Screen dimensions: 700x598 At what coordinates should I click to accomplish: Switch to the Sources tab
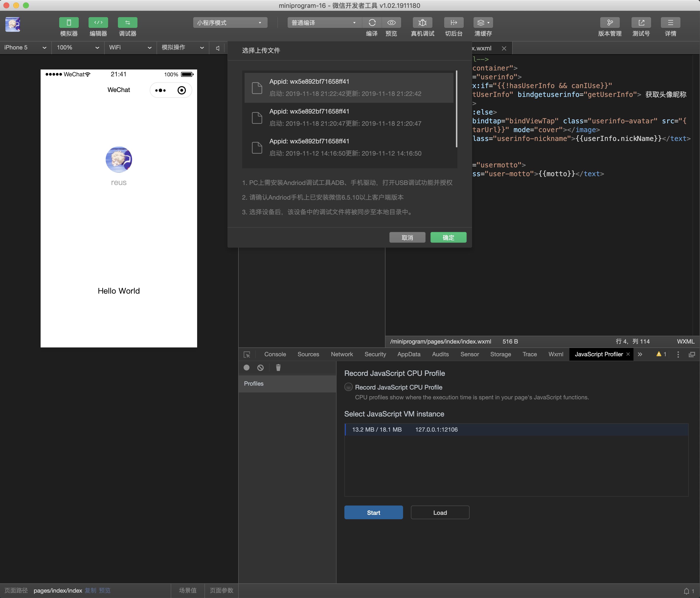click(308, 354)
